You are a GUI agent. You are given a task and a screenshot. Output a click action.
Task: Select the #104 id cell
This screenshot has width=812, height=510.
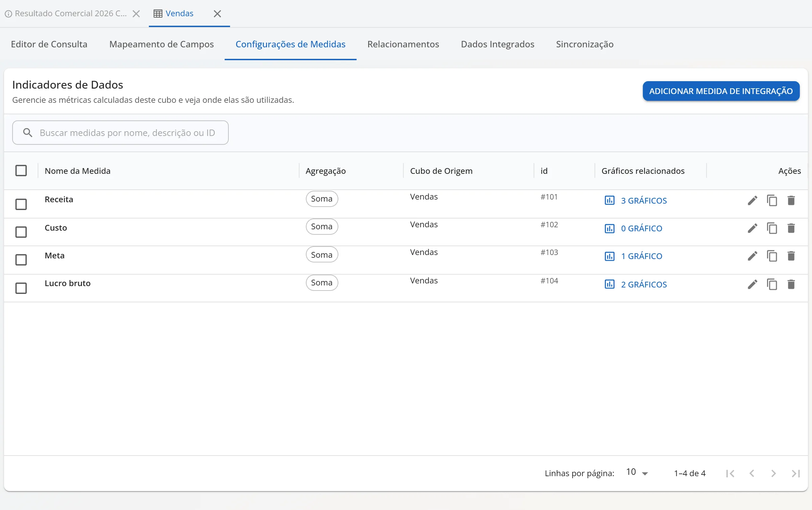[x=549, y=281]
